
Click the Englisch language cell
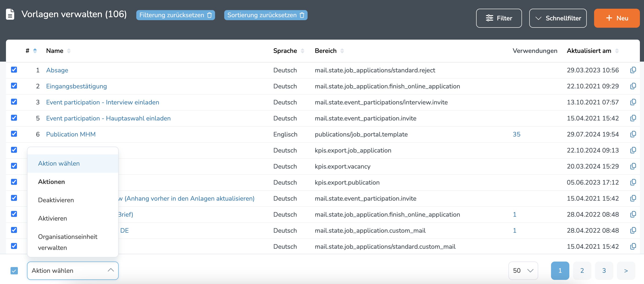point(285,134)
